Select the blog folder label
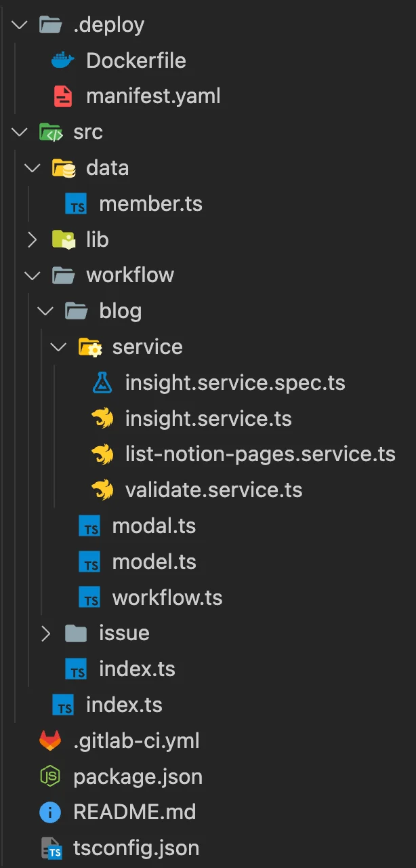 [x=120, y=311]
